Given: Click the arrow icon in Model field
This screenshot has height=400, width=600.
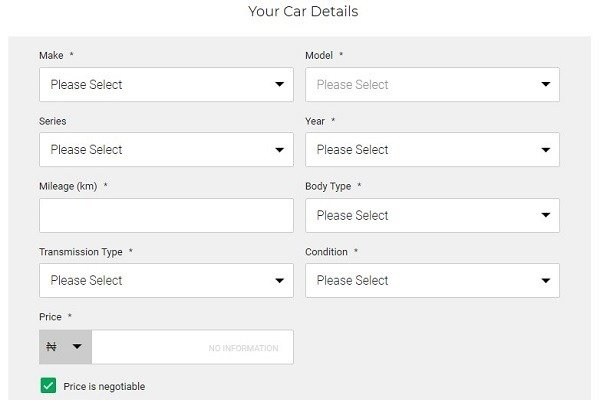Looking at the screenshot, I should [546, 84].
